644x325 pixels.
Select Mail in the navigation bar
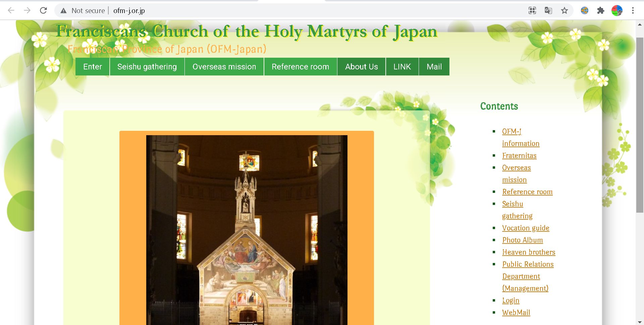tap(434, 66)
